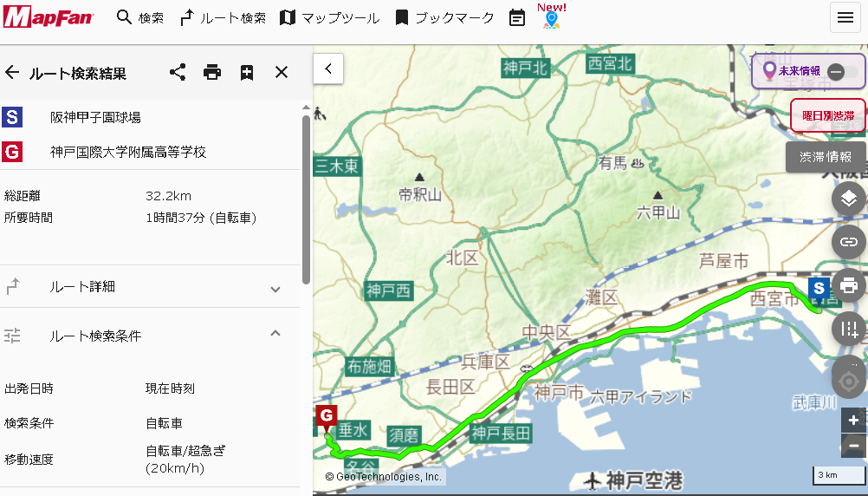868x496 pixels.
Task: Toggle 曜日別渋滞 display
Action: pos(827,115)
